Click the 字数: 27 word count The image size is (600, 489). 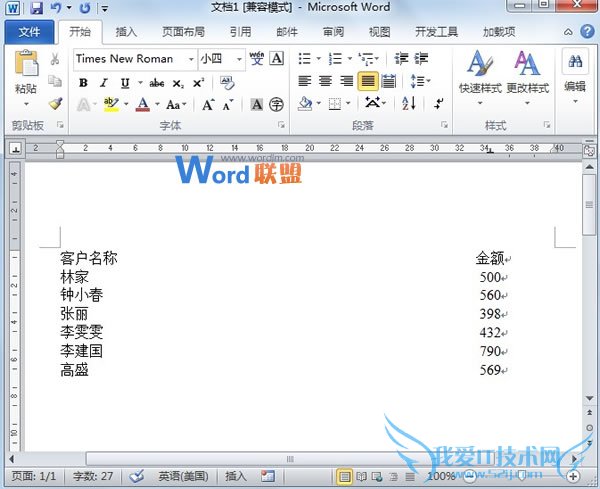(93, 476)
